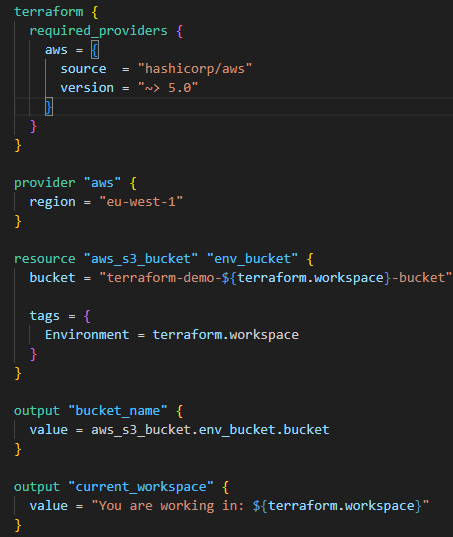Click 'terraform.workspace' in current_workspace output value

click(x=341, y=506)
